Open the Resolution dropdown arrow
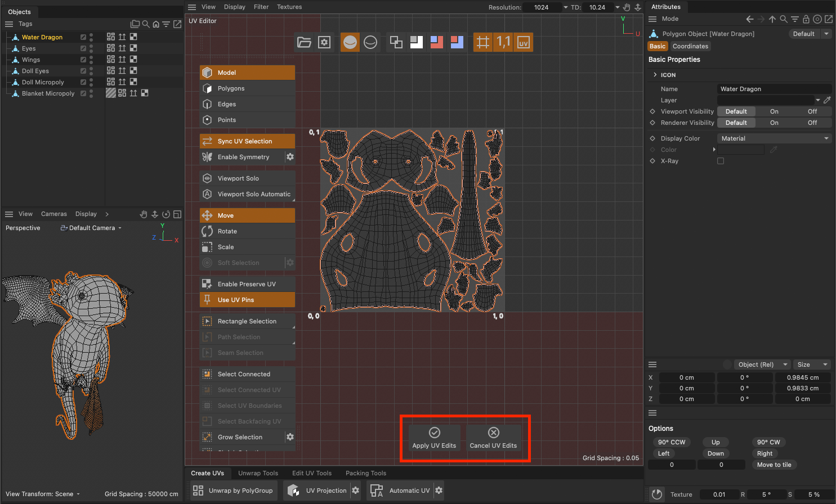 tap(566, 7)
